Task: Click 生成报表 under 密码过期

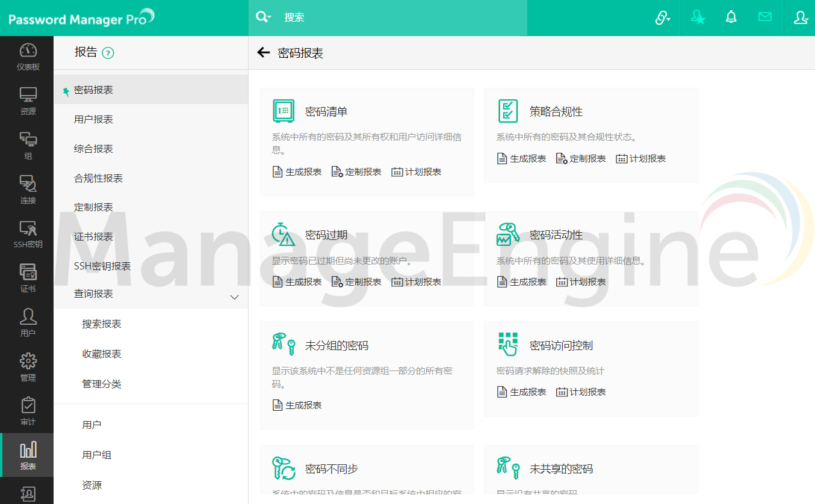Action: pos(297,281)
